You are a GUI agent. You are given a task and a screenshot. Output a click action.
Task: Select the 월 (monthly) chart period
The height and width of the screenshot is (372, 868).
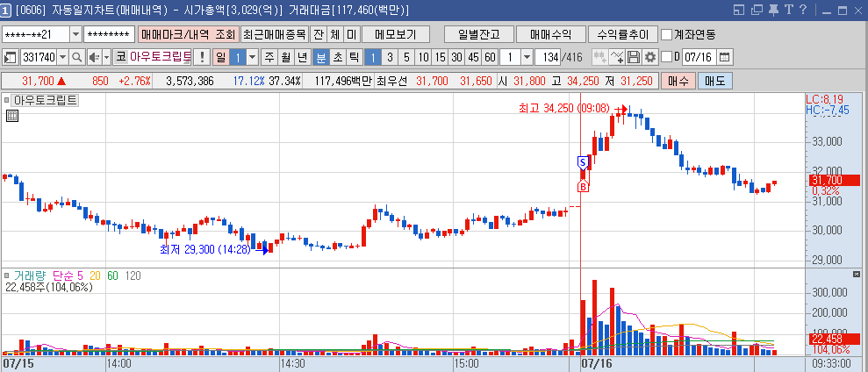click(x=285, y=57)
